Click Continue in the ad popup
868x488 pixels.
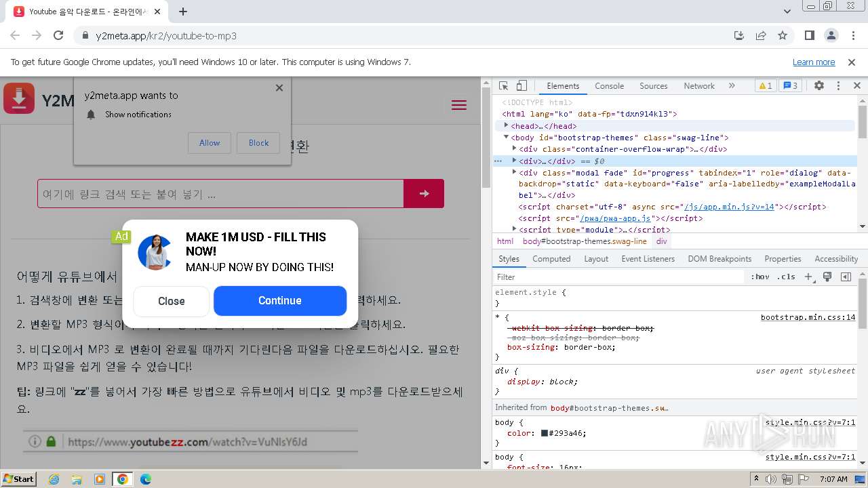tap(280, 301)
